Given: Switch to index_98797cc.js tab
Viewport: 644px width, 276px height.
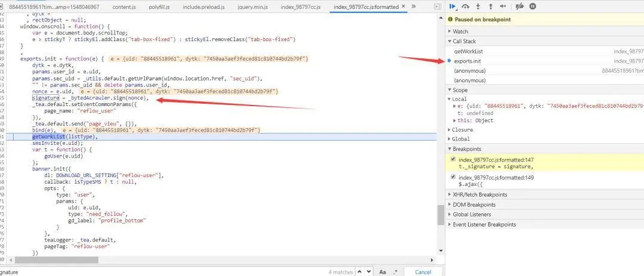Looking at the screenshot, I should tap(301, 7).
